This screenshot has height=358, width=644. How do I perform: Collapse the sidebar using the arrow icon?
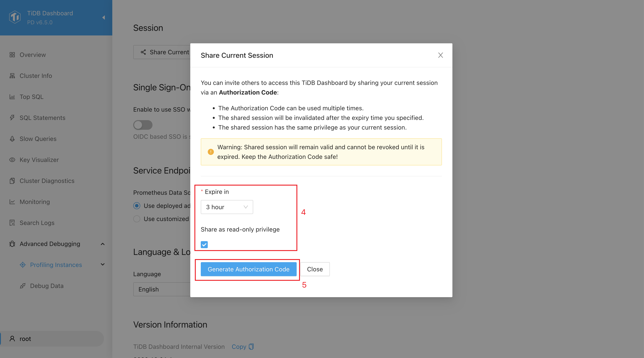coord(104,18)
